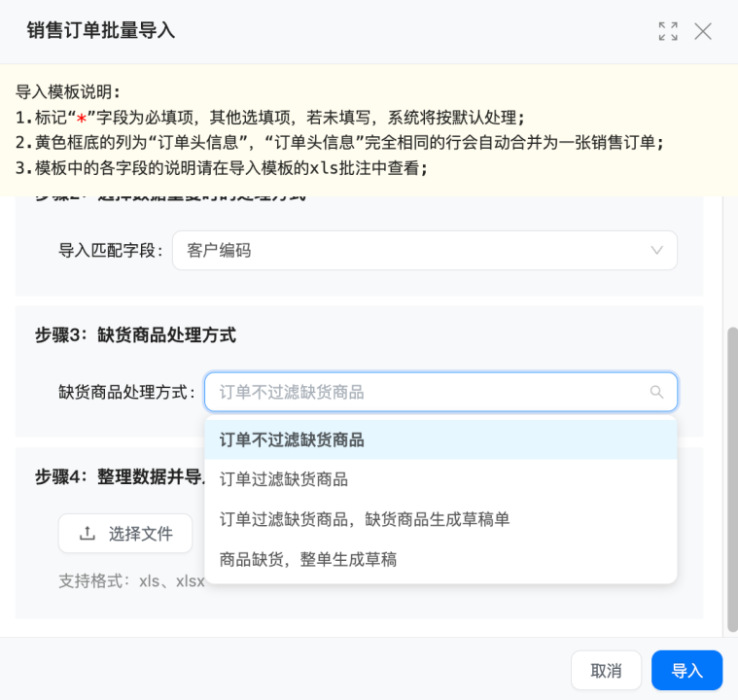The height and width of the screenshot is (700, 738).
Task: Click the 缺货商品处理方式 field label
Action: [x=127, y=392]
